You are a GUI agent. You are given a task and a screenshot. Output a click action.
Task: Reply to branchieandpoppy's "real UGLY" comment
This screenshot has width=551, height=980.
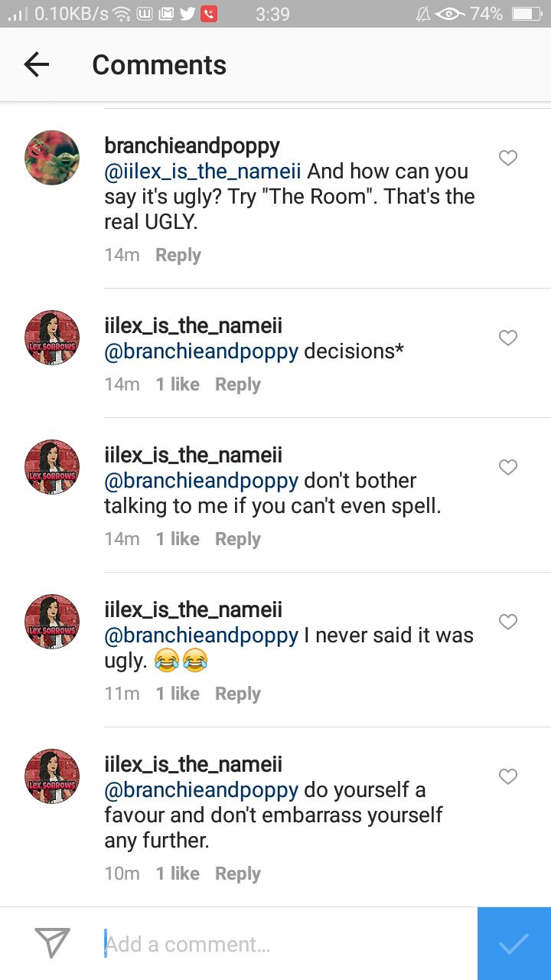(x=178, y=255)
